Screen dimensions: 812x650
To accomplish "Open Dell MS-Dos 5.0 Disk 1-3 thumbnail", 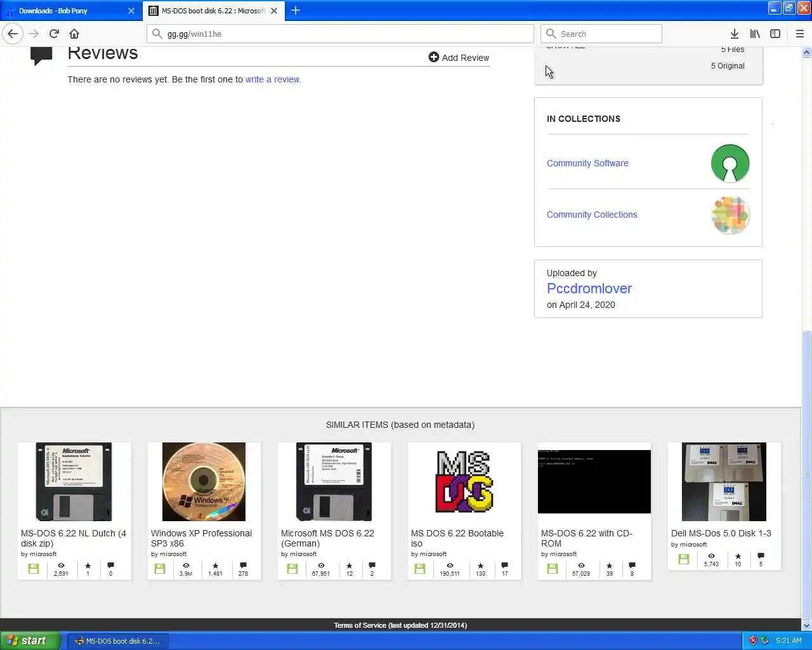I will (724, 482).
